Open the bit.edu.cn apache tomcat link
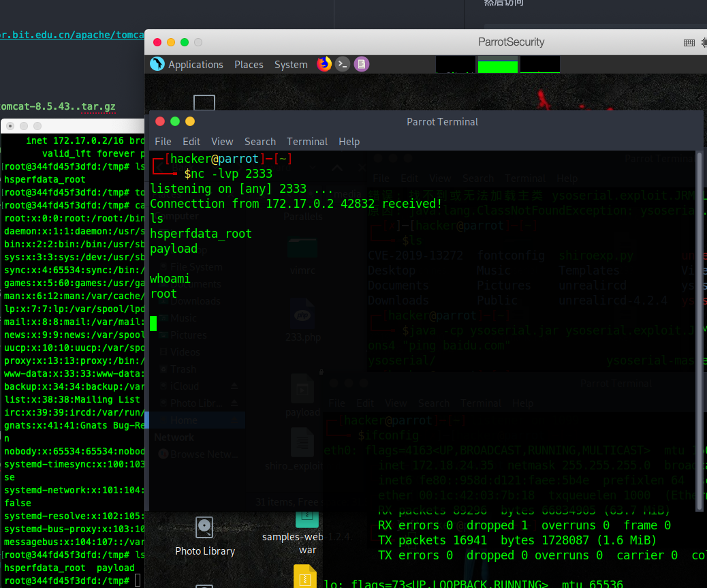This screenshot has width=707, height=588. point(72,35)
